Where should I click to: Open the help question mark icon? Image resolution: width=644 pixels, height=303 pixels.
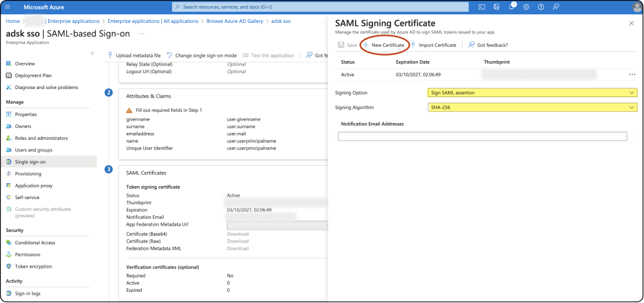point(541,7)
